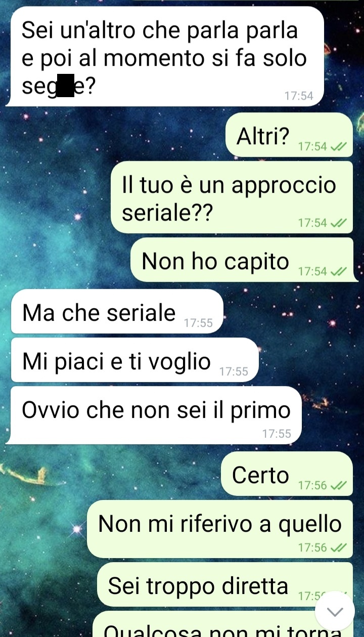Select the "Sei un'altro che parla parla" message
The width and height of the screenshot is (364, 637).
(x=165, y=57)
